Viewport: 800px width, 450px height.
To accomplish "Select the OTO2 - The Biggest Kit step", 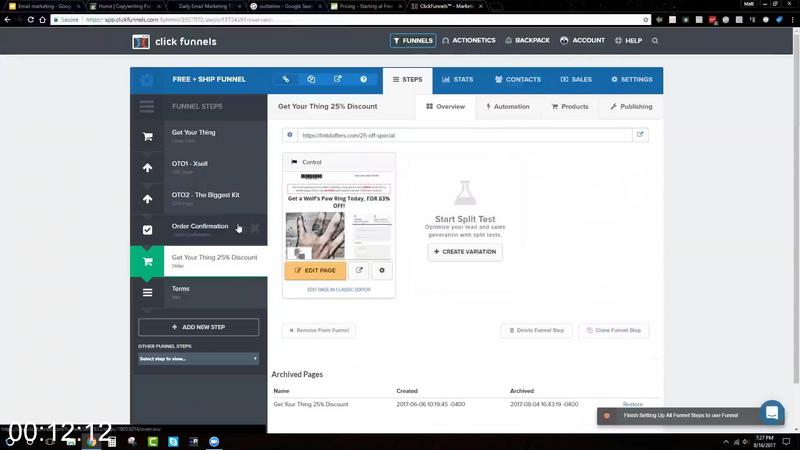I will [x=215, y=198].
